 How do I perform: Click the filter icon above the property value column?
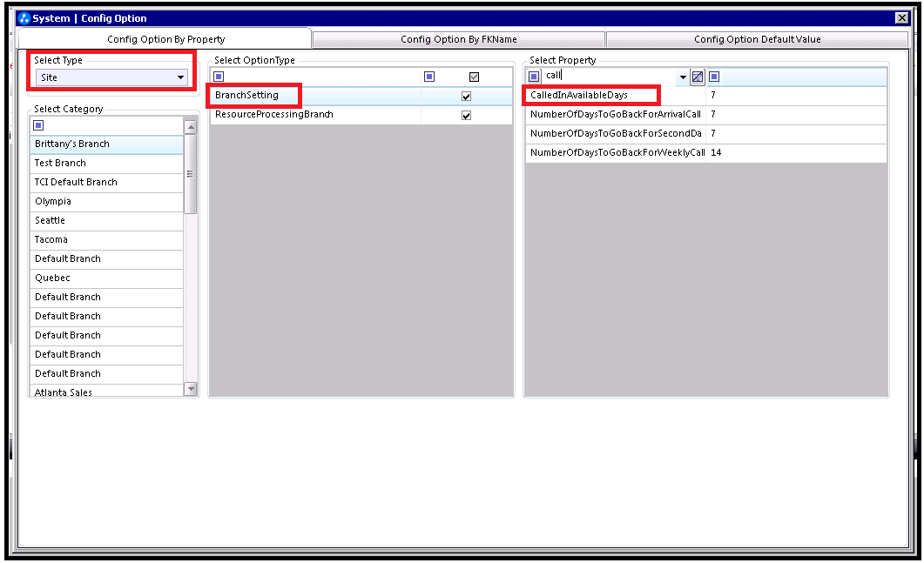tap(714, 77)
